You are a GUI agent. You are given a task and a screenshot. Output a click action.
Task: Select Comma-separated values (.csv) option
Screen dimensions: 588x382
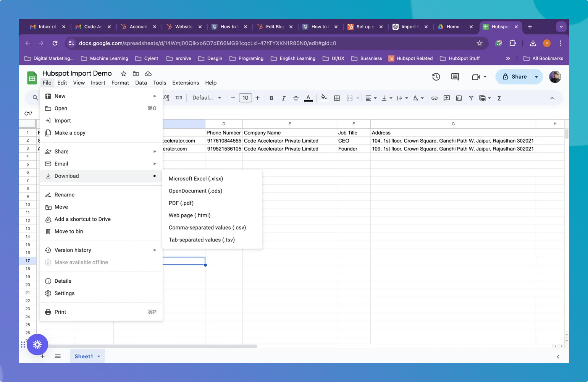[x=207, y=227]
